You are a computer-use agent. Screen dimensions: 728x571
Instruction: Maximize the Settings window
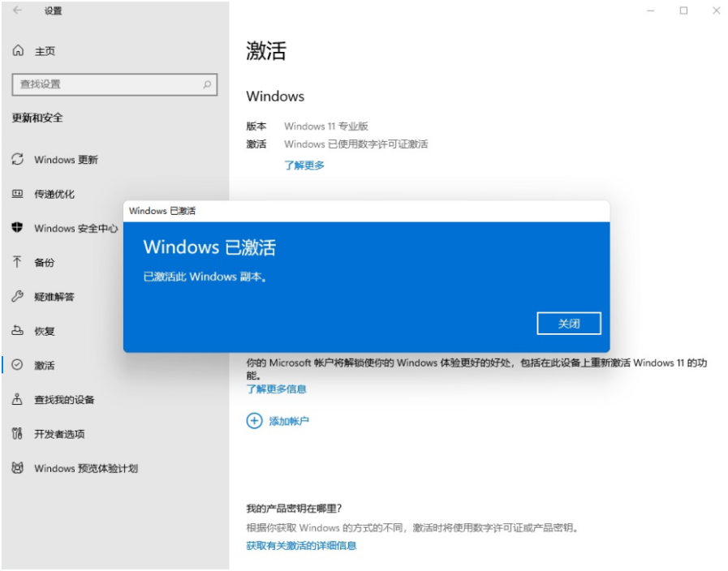pyautogui.click(x=683, y=11)
